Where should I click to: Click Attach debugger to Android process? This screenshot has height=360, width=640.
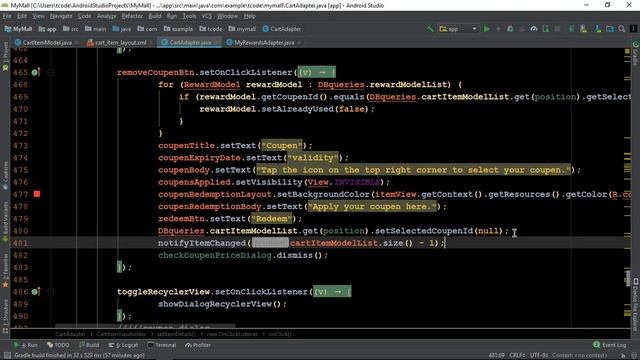click(545, 29)
